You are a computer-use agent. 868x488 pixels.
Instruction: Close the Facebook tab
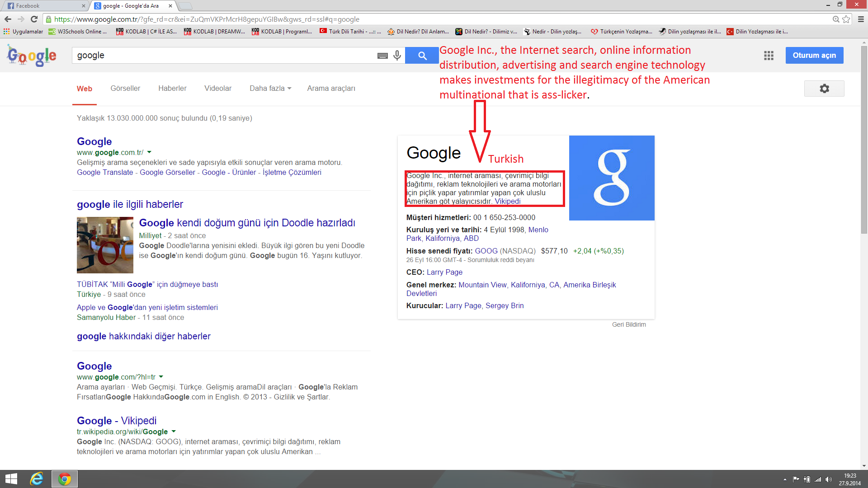(x=83, y=6)
